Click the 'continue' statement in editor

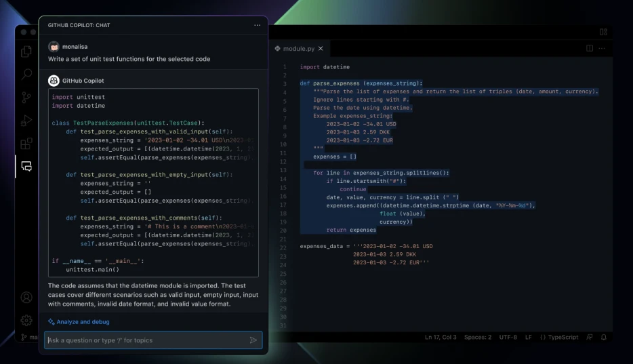click(353, 189)
